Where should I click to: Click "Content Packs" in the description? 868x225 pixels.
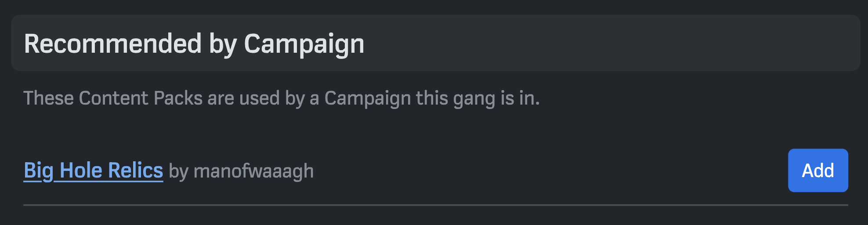(141, 98)
